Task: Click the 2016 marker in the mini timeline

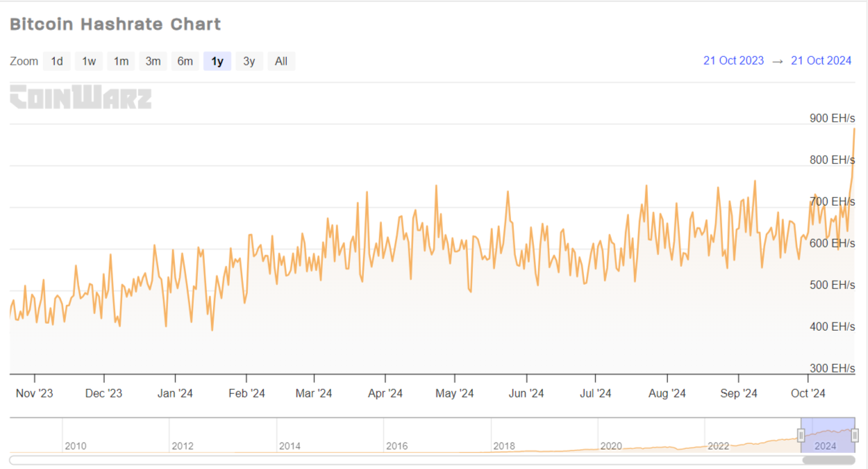Action: click(397, 446)
